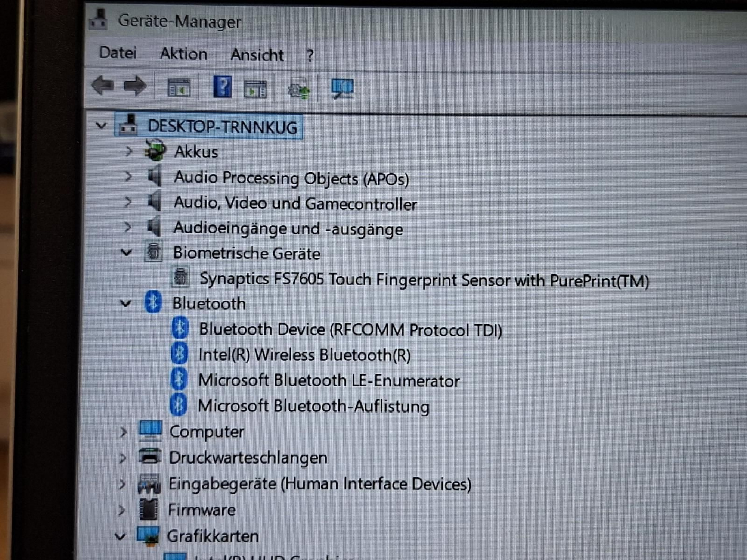747x560 pixels.
Task: Collapse the Bluetooth category
Action: (x=125, y=303)
